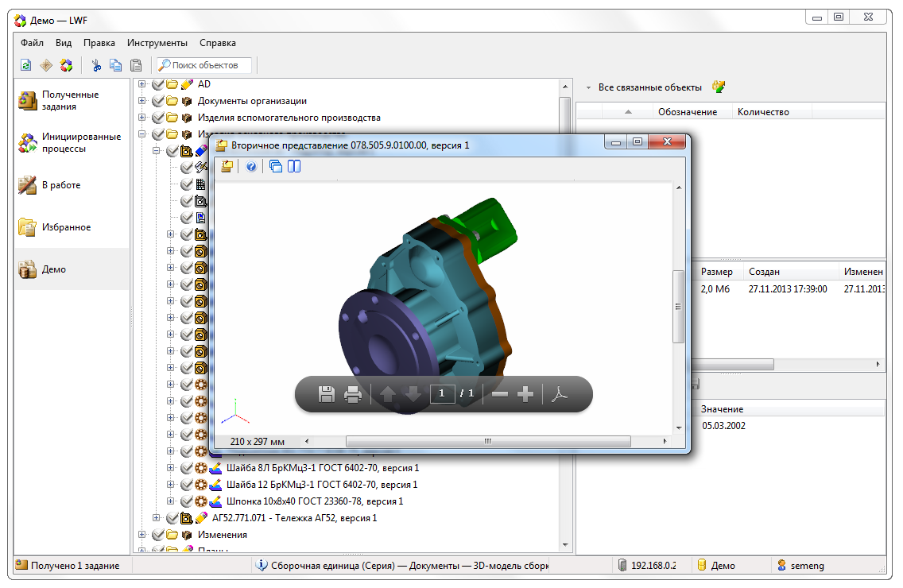Click the diamond compass icon in main toolbar
The height and width of the screenshot is (588, 903).
(x=46, y=65)
